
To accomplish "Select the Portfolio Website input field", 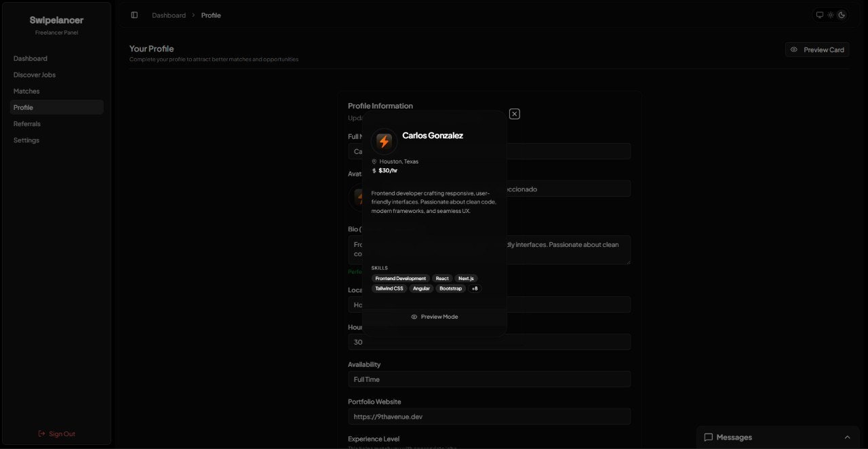I will (489, 416).
